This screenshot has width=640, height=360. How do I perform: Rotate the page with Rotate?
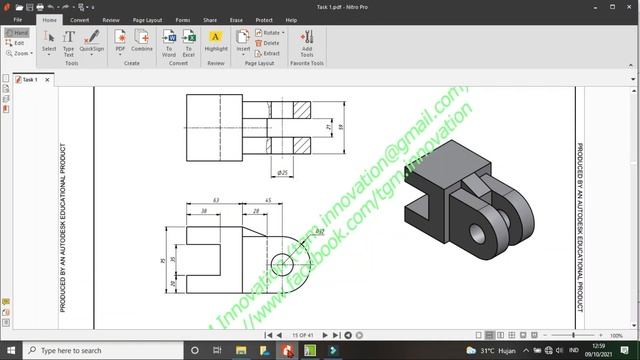coord(268,33)
